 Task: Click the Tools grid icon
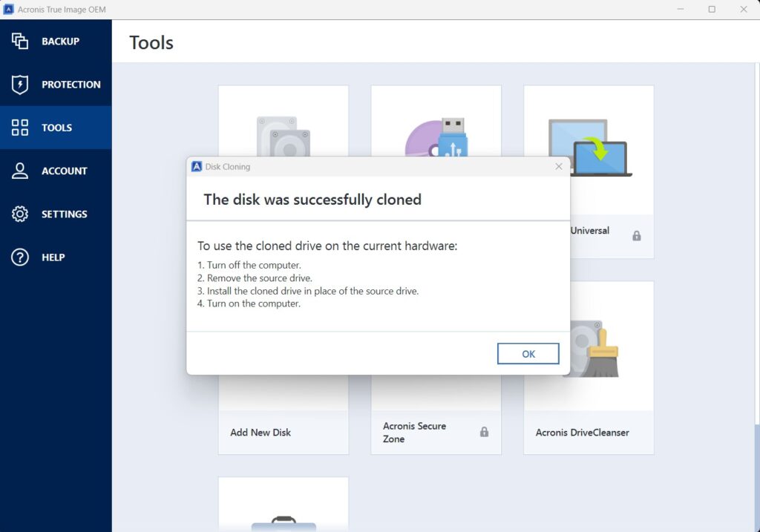pyautogui.click(x=20, y=128)
